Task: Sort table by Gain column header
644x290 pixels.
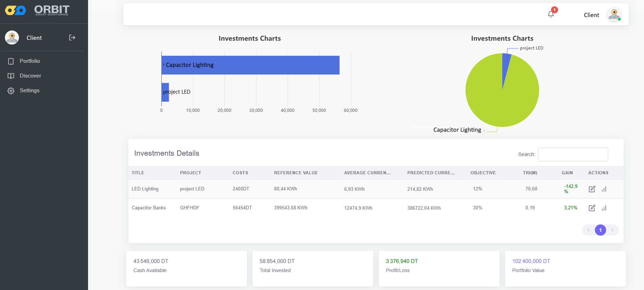Action: [567, 173]
